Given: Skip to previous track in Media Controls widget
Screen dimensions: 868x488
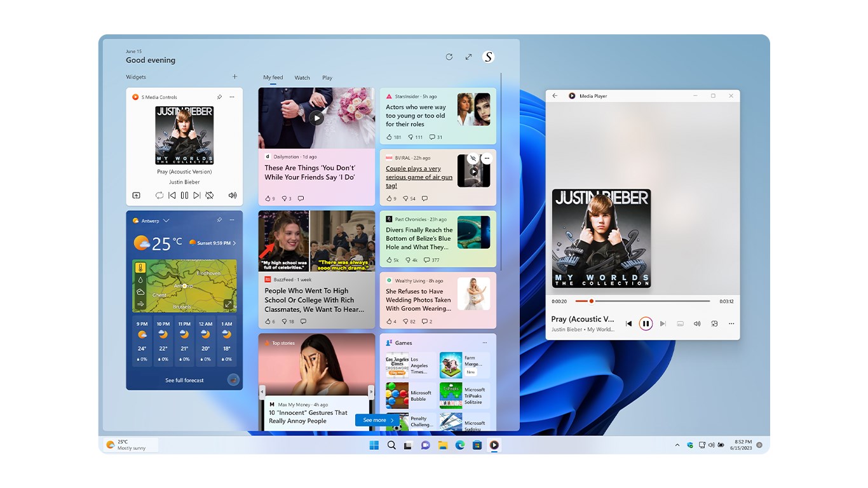Looking at the screenshot, I should click(172, 196).
